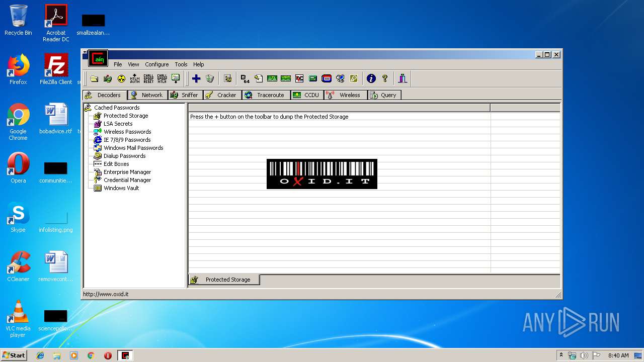
Task: Click the Cain taskbar button
Action: (125, 355)
